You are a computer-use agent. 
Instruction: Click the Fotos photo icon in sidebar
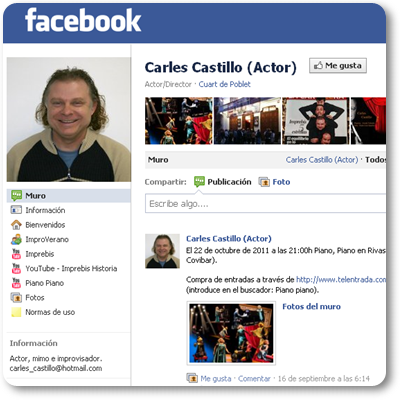16,297
